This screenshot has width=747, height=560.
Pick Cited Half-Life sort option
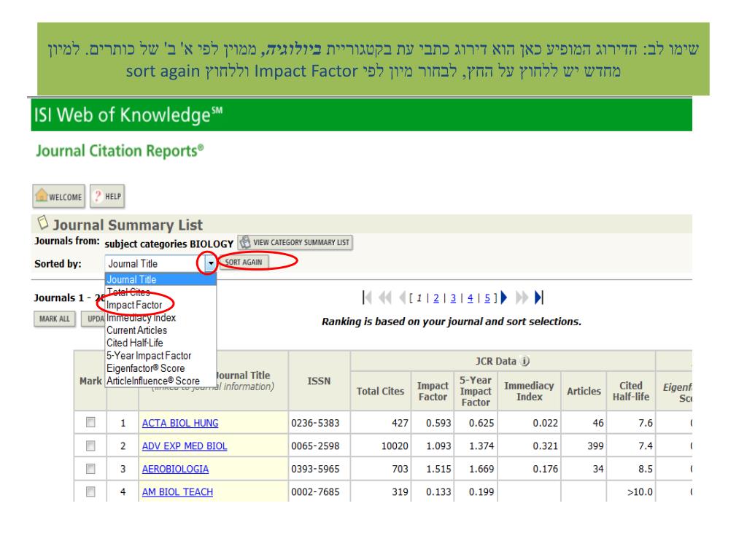point(160,343)
